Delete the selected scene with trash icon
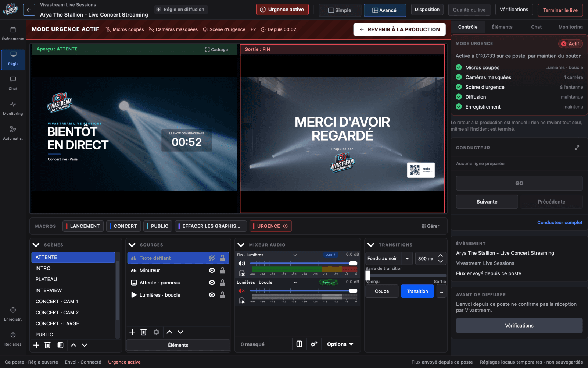588x368 pixels. [47, 345]
